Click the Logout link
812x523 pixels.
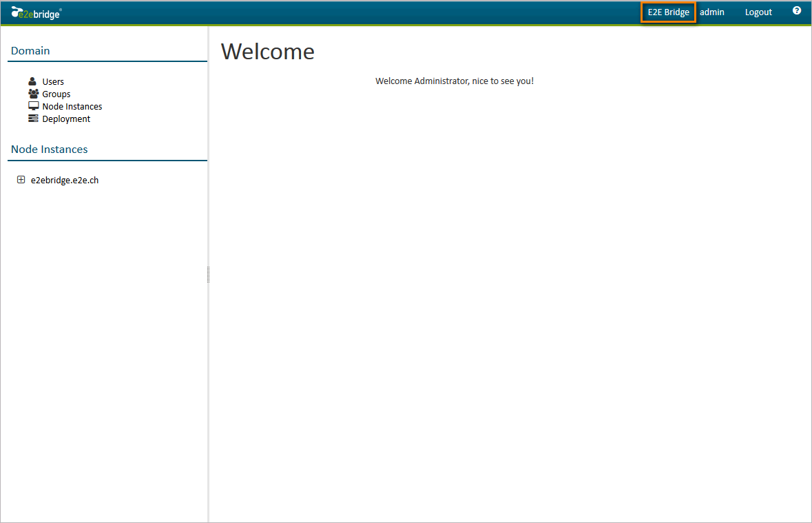(758, 12)
